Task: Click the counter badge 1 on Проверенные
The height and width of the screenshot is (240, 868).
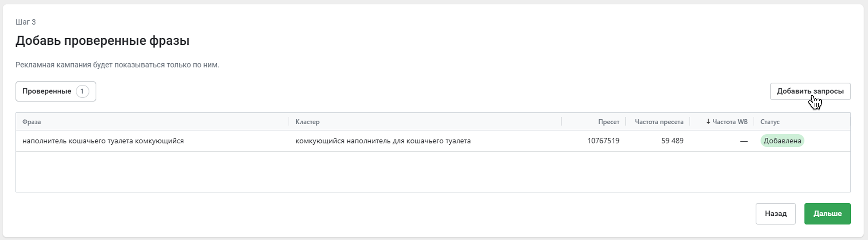Action: click(82, 91)
